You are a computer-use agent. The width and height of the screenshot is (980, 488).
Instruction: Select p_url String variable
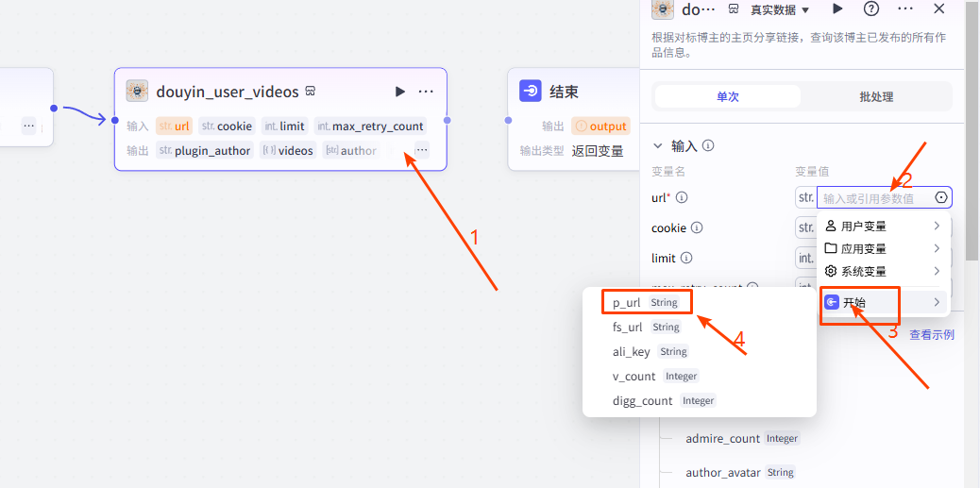[x=646, y=302]
